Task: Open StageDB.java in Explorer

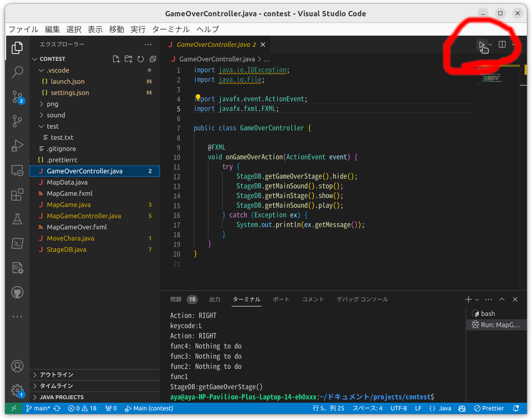Action: (x=95, y=249)
